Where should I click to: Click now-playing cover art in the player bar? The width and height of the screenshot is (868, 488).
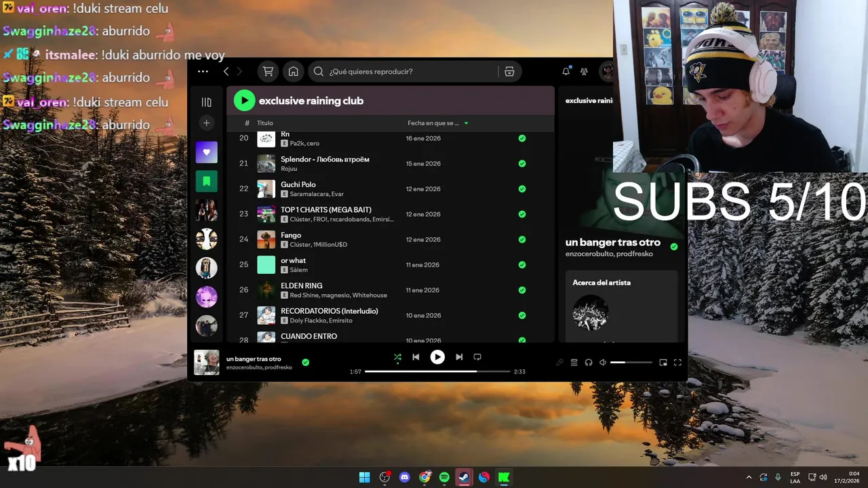click(207, 363)
